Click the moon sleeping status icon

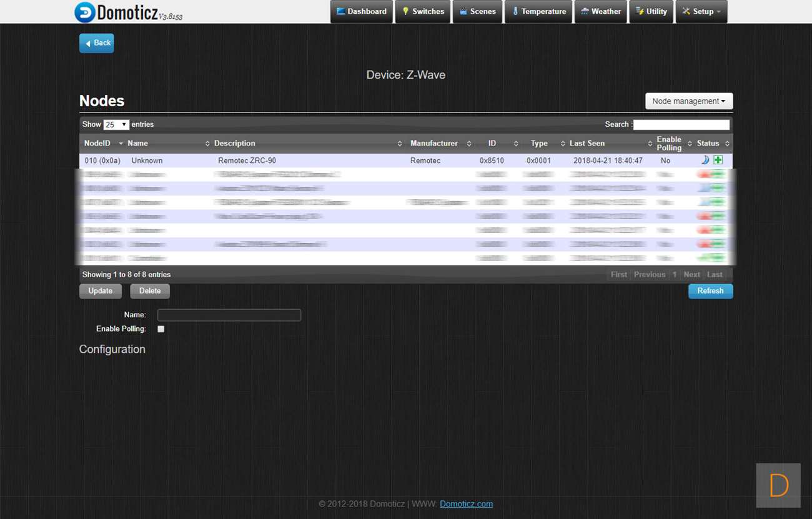[705, 161]
